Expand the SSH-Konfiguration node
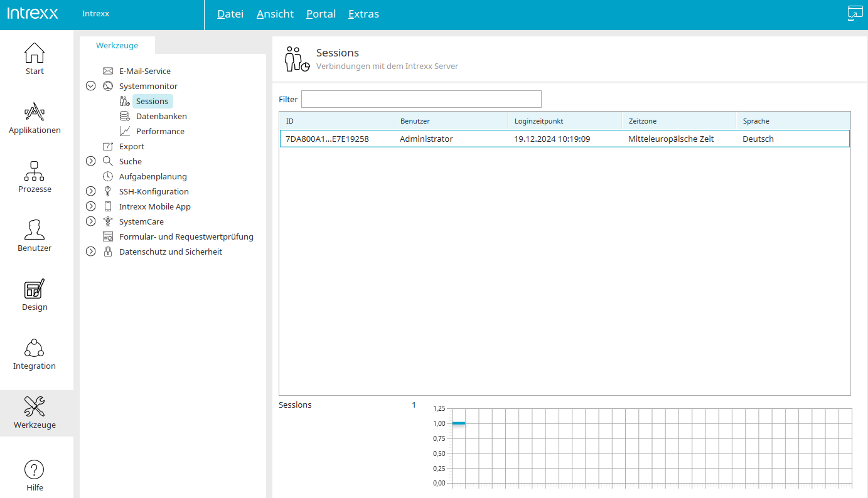The width and height of the screenshot is (868, 498). [90, 191]
